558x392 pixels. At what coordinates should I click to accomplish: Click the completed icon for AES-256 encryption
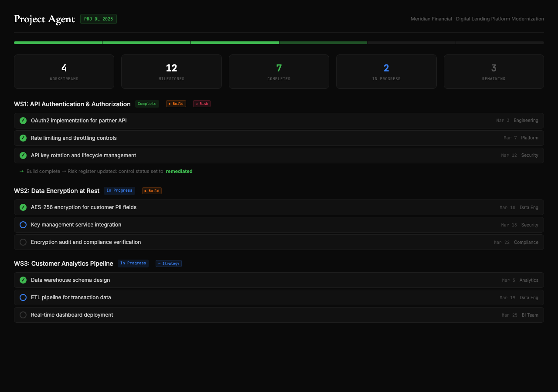(23, 207)
